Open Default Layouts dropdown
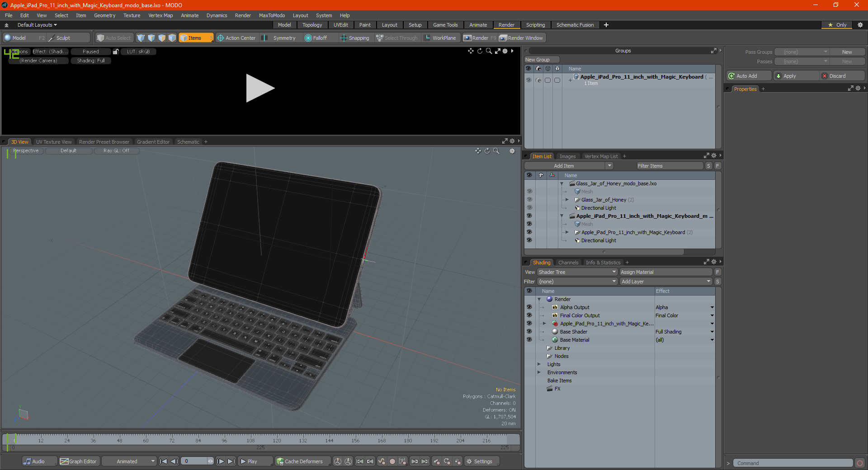Viewport: 868px width, 470px height. (x=37, y=25)
